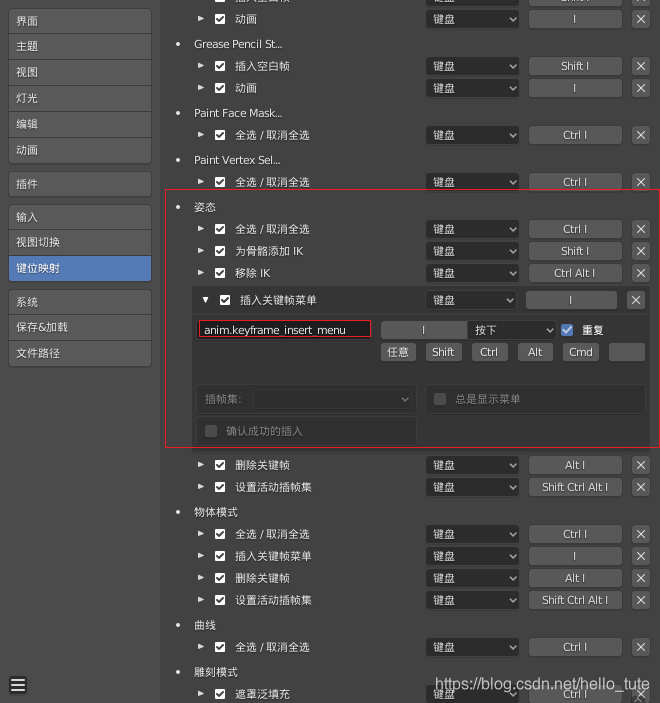Toggle the Alt modifier button

(x=535, y=352)
